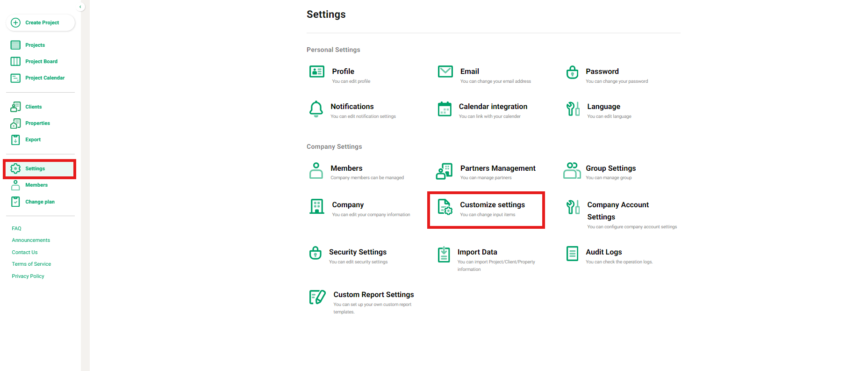
Task: Go to Project Calendar in the sidebar
Action: pos(45,78)
